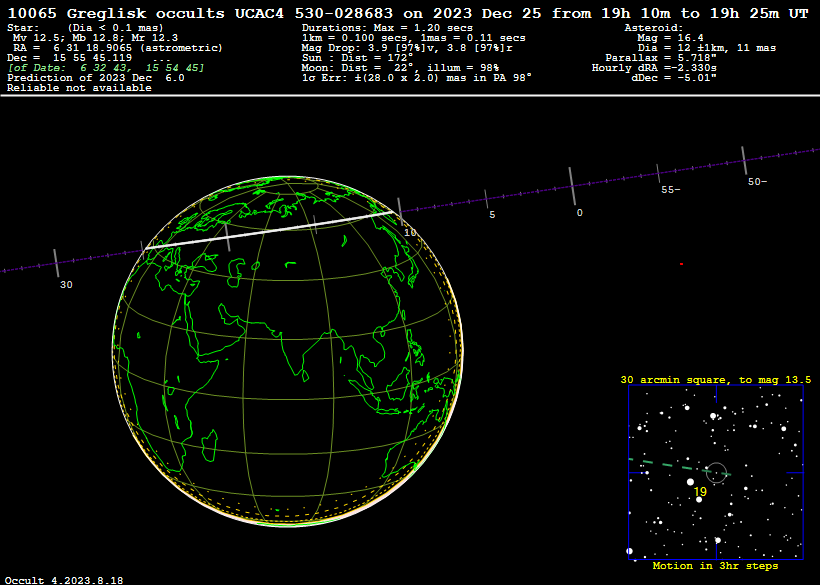
Task: Click 'Hourly dRA =-2.330s' text
Action: pyautogui.click(x=654, y=68)
